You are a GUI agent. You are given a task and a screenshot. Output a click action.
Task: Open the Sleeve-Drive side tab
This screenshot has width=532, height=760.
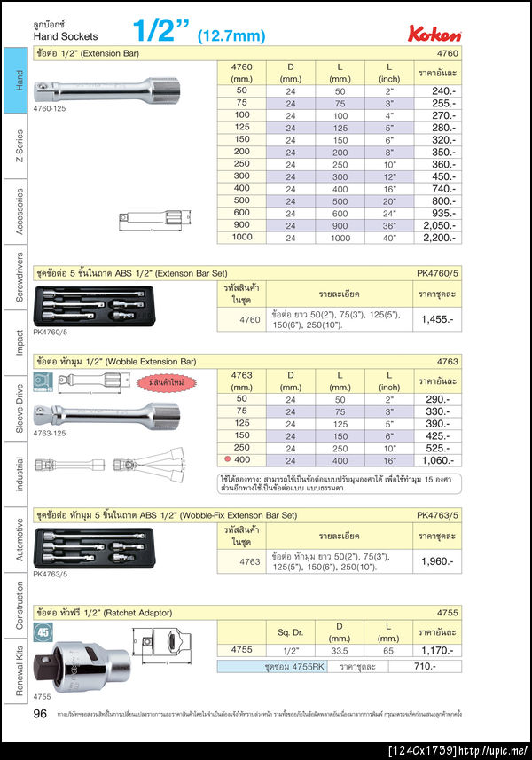(x=16, y=409)
